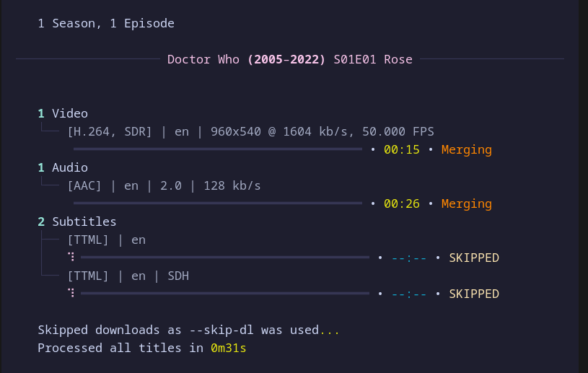Click the spinner icon on the first TTML subtitle row

tap(71, 258)
